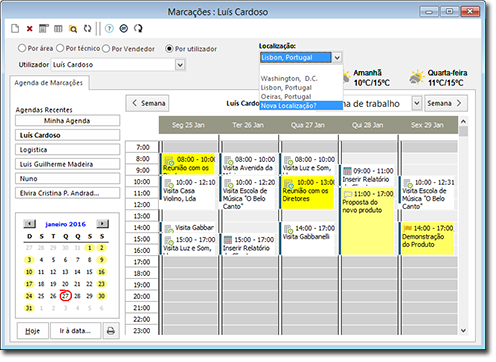
Task: Select the Por utilizador radio button
Action: click(169, 49)
